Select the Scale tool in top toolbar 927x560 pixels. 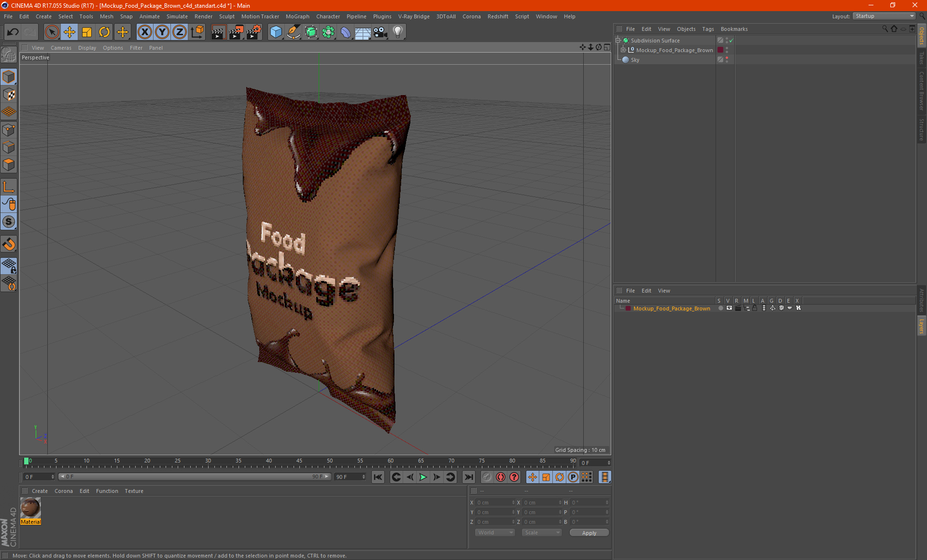pyautogui.click(x=87, y=32)
